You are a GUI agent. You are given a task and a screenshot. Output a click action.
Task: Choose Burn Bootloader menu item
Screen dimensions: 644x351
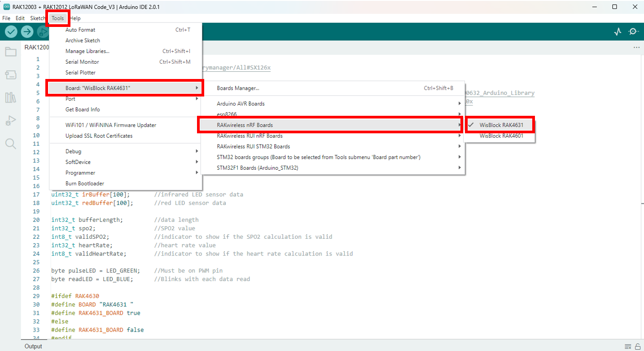click(x=125, y=184)
